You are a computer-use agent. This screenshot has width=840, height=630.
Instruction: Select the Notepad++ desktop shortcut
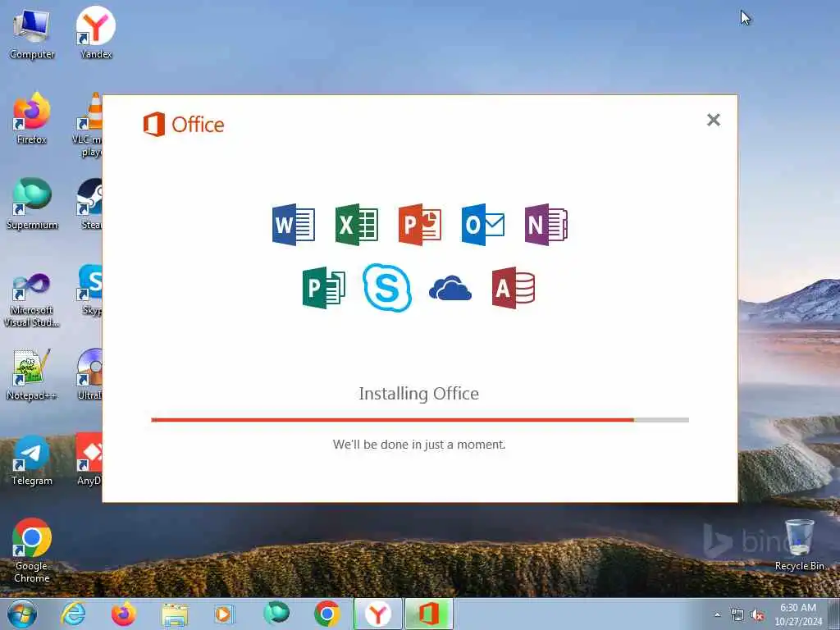[x=32, y=374]
